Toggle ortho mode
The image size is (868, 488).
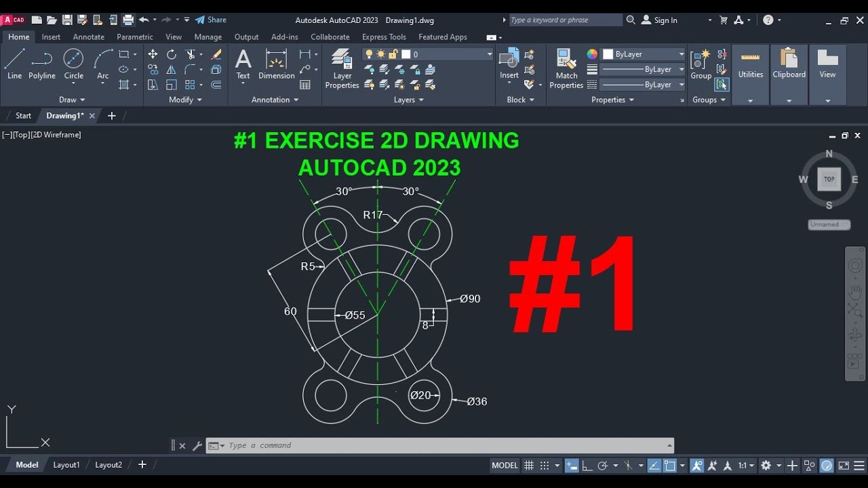click(x=587, y=466)
